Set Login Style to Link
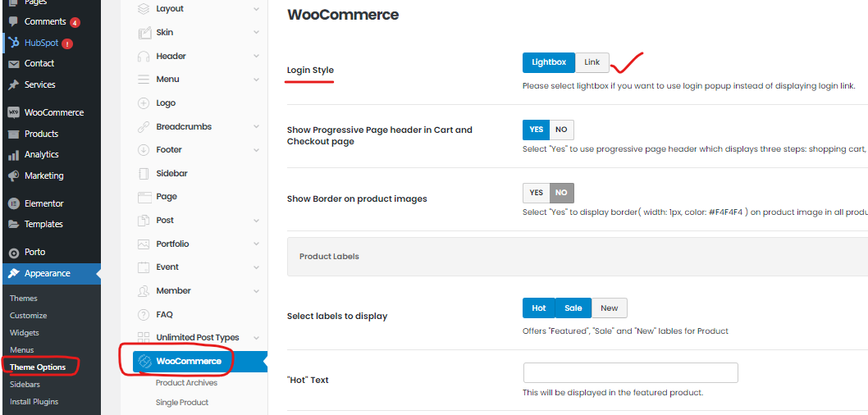 pos(592,62)
